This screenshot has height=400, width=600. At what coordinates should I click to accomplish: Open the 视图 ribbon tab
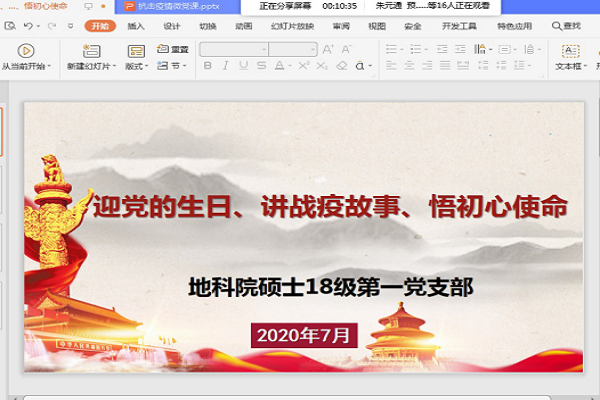click(x=377, y=26)
